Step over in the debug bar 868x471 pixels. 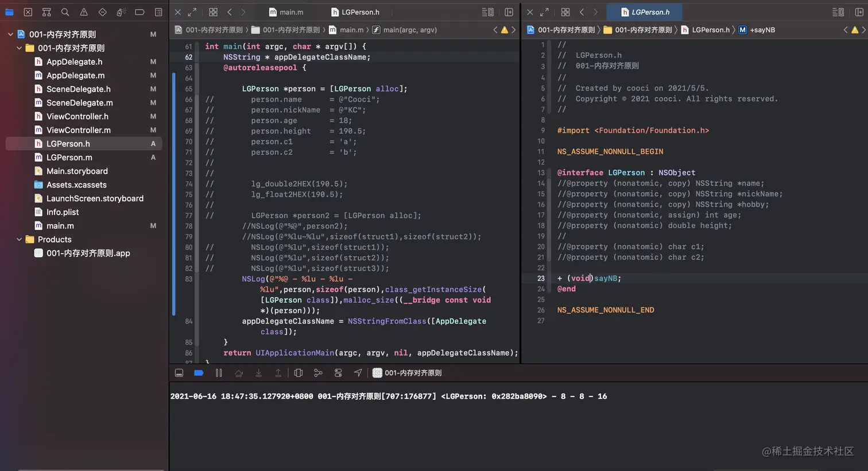click(x=239, y=373)
